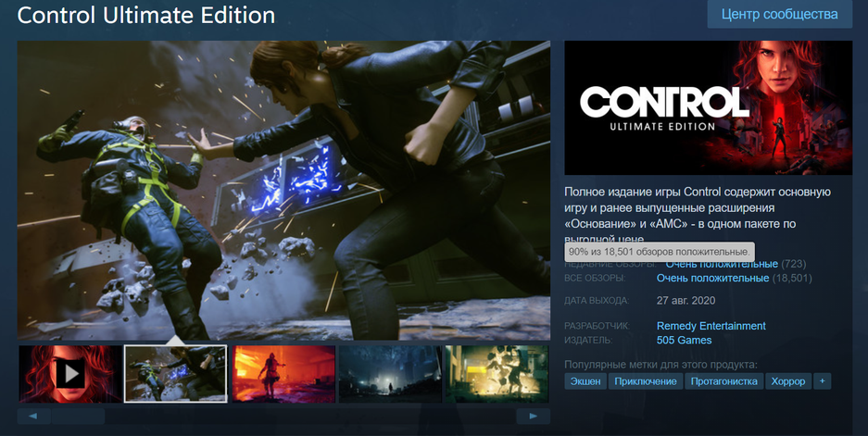
Task: Open the Центр сообщества button
Action: coord(779,15)
